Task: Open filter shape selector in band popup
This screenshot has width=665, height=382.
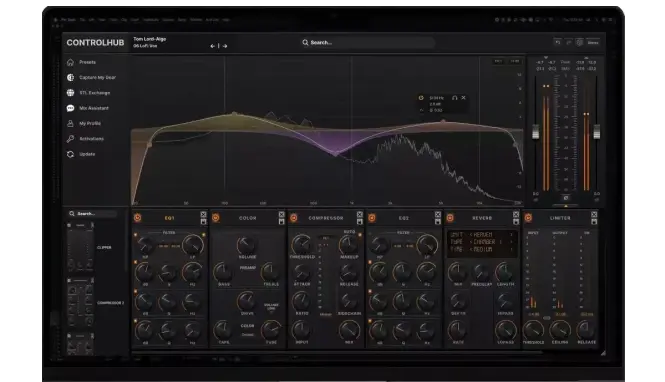Action: pyautogui.click(x=421, y=110)
